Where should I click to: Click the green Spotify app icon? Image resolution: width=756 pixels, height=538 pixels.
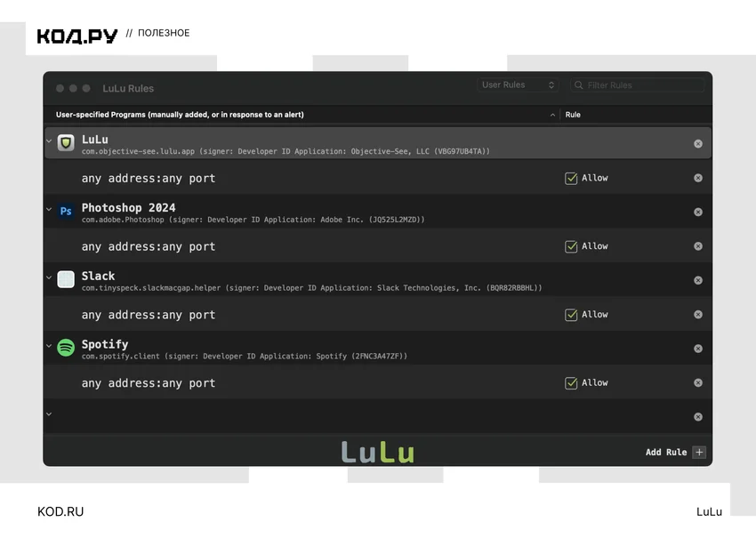[x=66, y=348]
